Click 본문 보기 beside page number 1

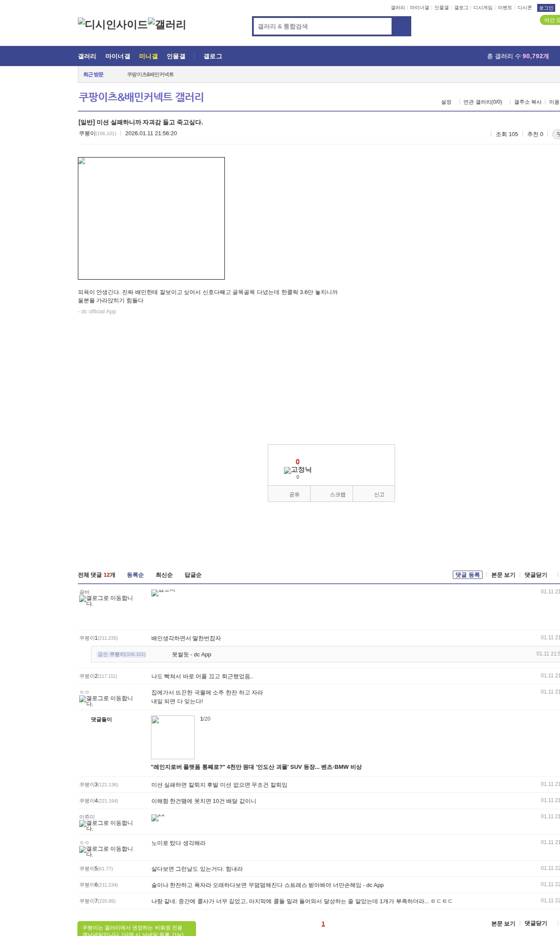[503, 923]
